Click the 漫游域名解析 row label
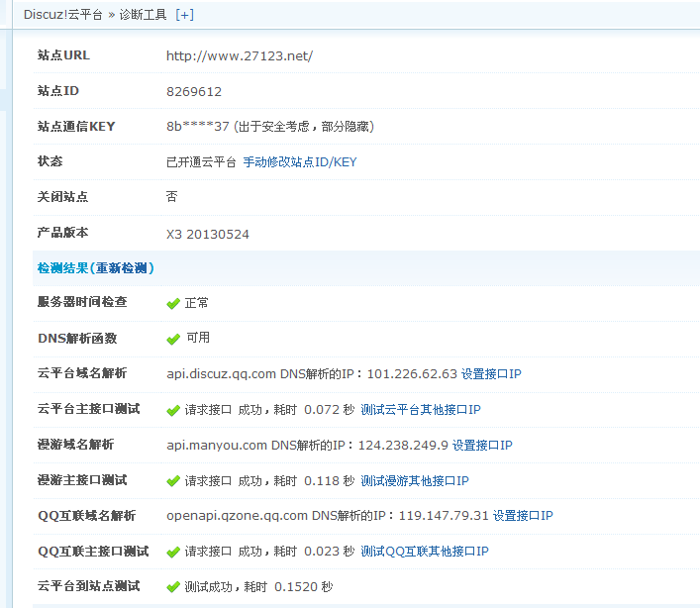This screenshot has width=700, height=608. click(x=76, y=445)
